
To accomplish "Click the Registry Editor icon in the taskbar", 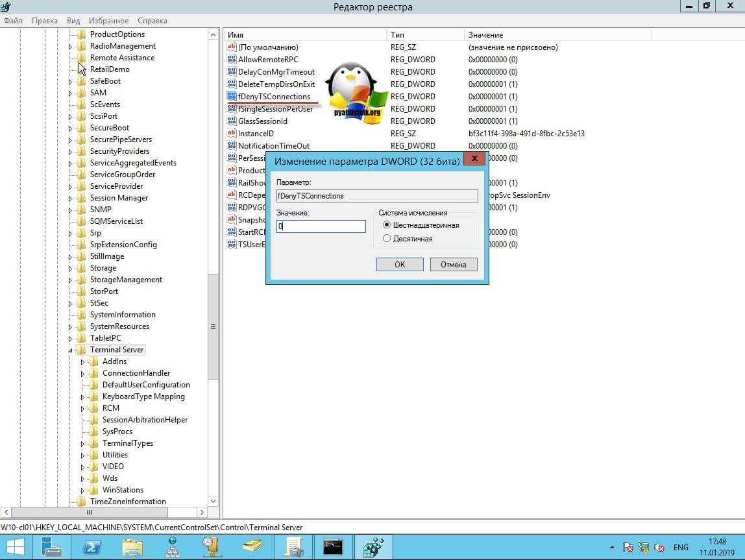I will (x=373, y=547).
